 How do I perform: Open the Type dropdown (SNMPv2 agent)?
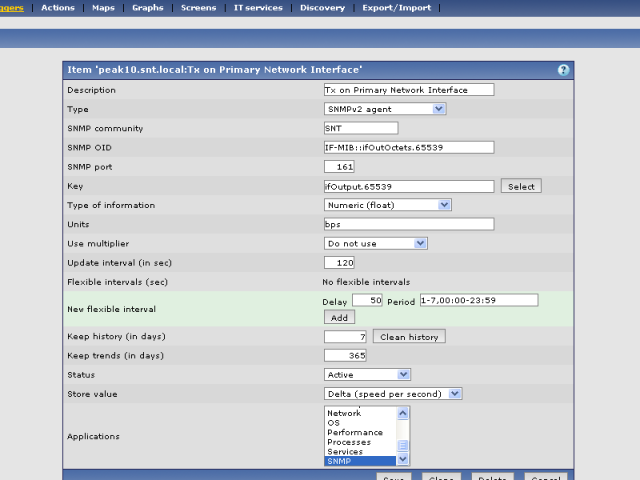[x=385, y=109]
